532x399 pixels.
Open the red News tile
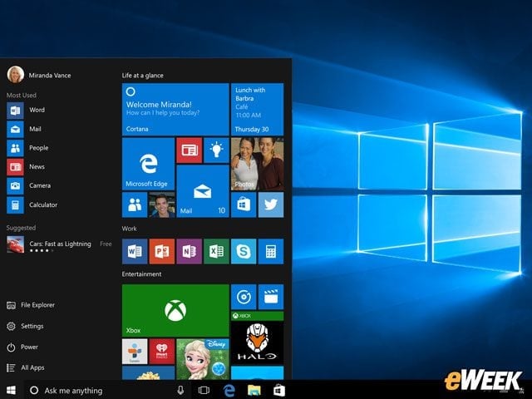pos(190,150)
